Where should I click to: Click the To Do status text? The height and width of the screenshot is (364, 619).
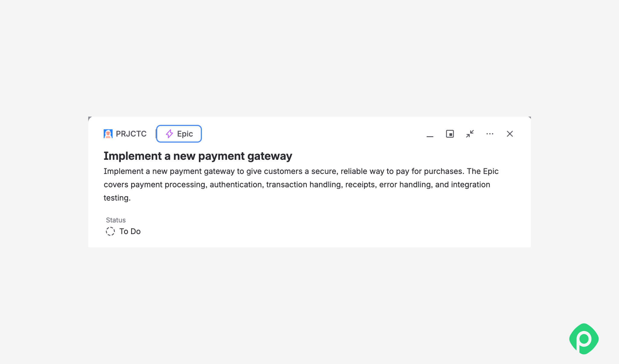point(130,231)
